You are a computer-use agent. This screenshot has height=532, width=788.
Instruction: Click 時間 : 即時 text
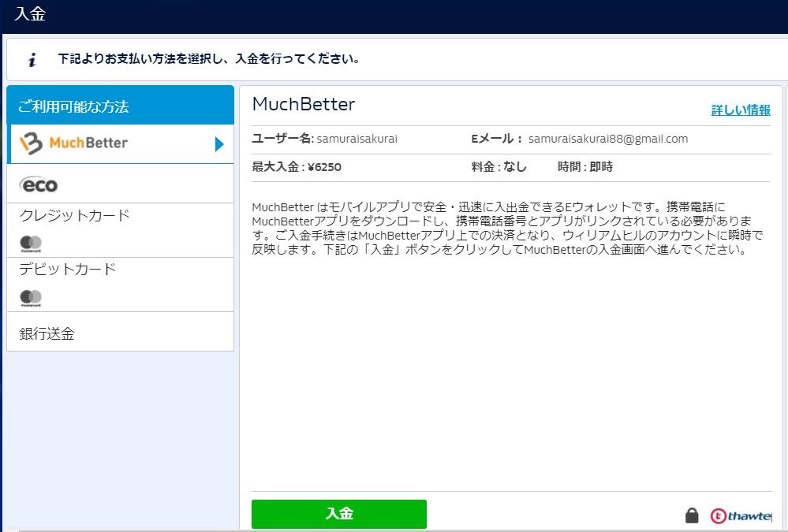[585, 167]
